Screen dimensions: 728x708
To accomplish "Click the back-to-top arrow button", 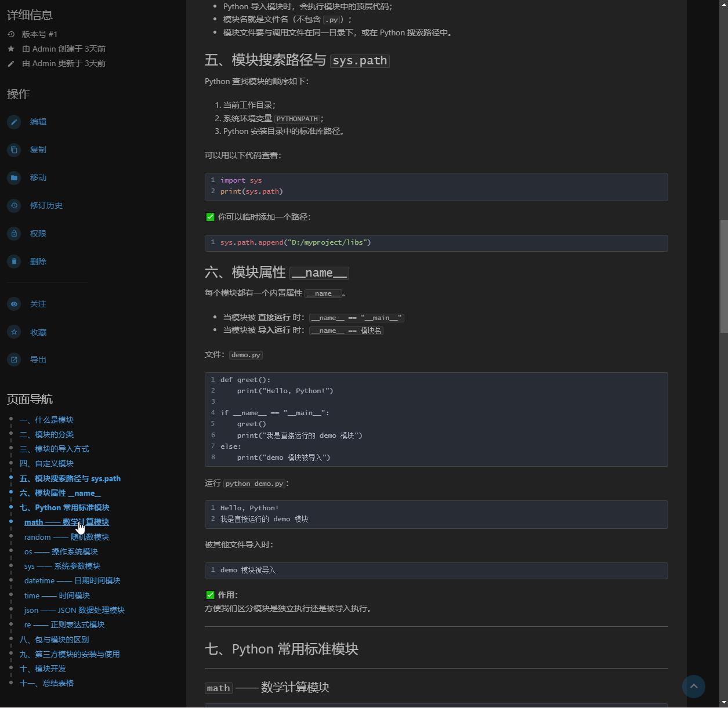I will pos(694,687).
